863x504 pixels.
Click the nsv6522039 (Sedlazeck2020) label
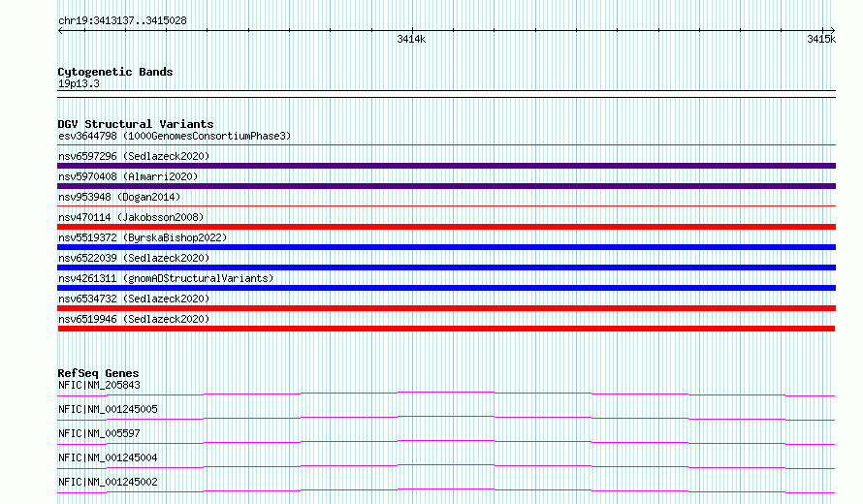coord(134,258)
